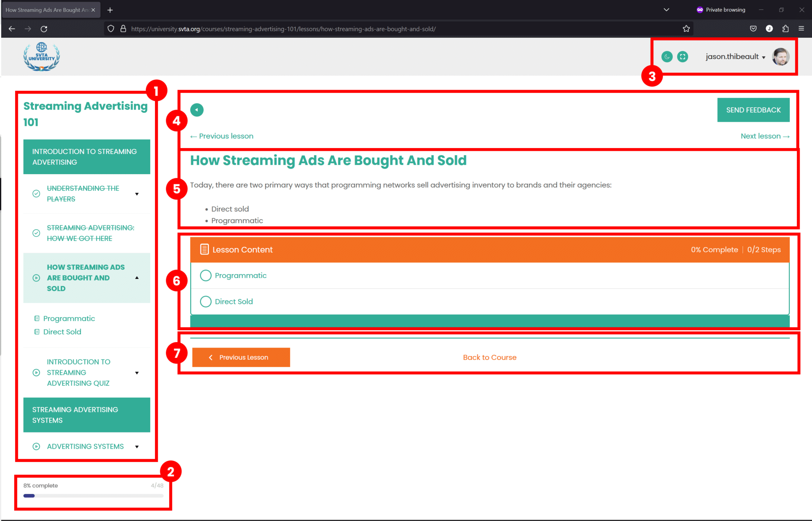The image size is (812, 521).
Task: Click the SEND FEEDBACK button
Action: (753, 110)
